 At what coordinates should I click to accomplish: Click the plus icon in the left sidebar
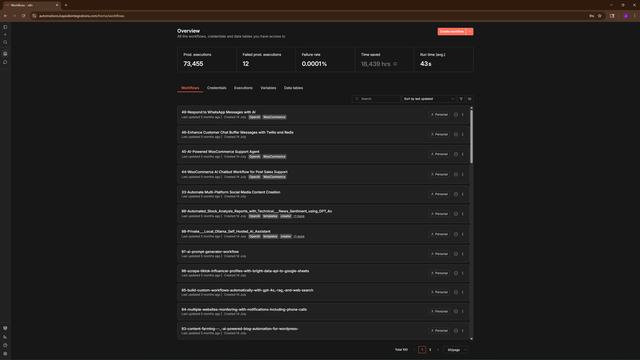coord(5,35)
